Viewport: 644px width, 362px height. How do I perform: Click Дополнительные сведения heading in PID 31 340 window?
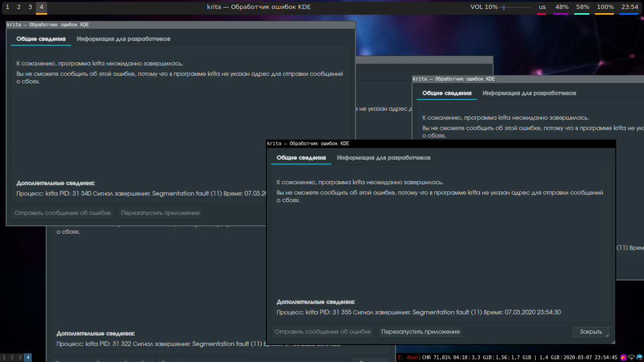(x=56, y=183)
